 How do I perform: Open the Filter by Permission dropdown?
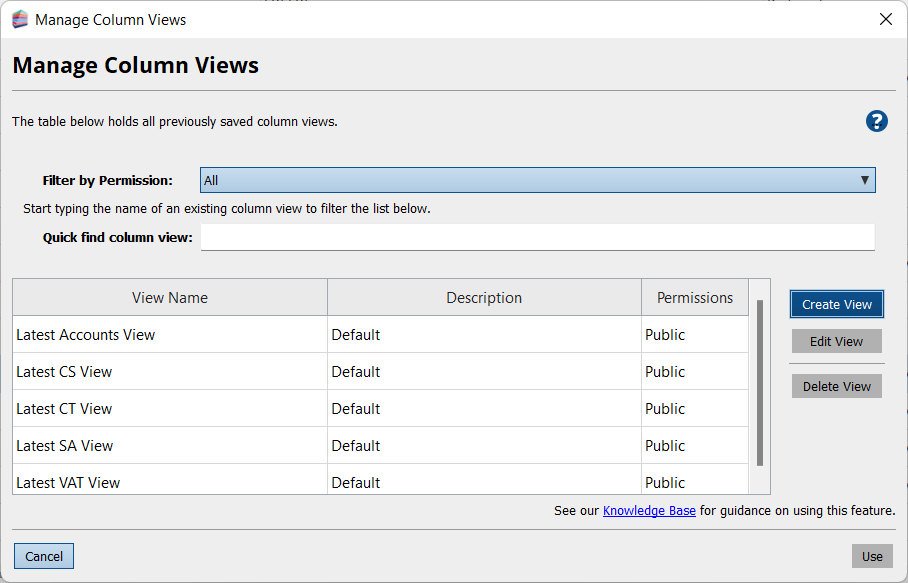[537, 180]
